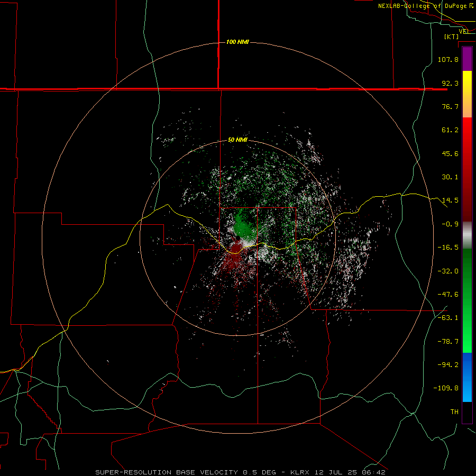Image resolution: width=476 pixels, height=476 pixels.
Task: Click the KLRX station identifier in the caption
Action: coord(299,472)
